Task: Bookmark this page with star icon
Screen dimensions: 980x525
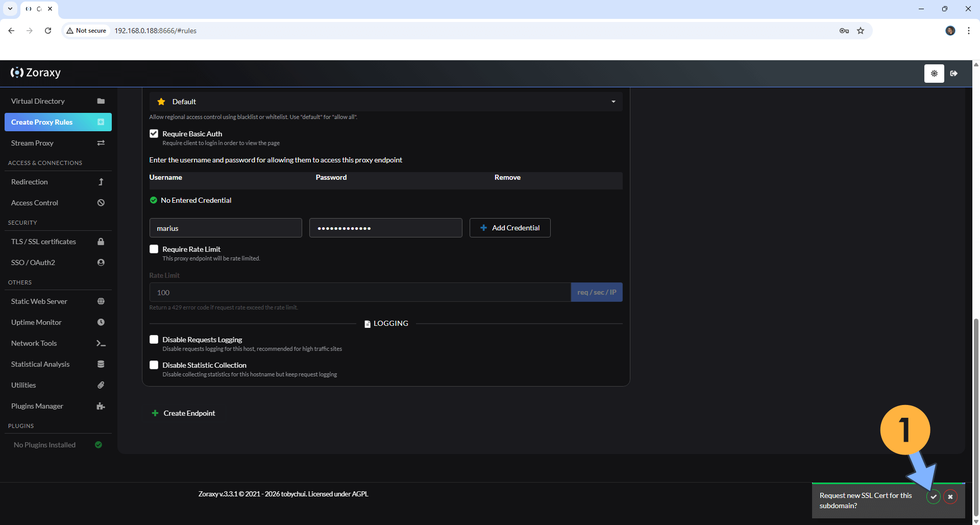Action: point(861,31)
